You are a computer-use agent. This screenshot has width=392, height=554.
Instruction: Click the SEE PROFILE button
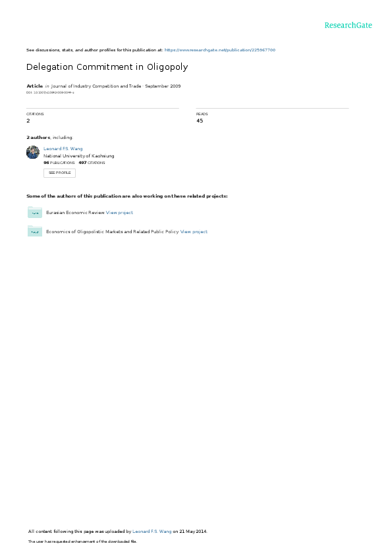(x=59, y=173)
